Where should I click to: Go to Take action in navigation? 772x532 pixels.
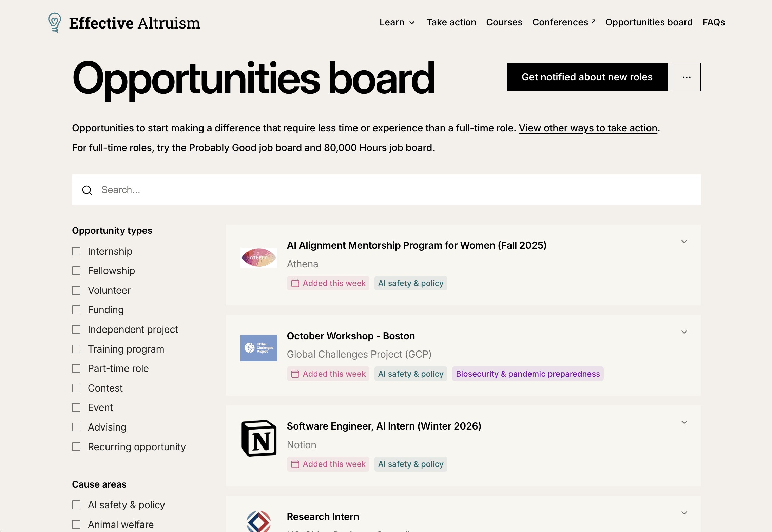click(451, 22)
